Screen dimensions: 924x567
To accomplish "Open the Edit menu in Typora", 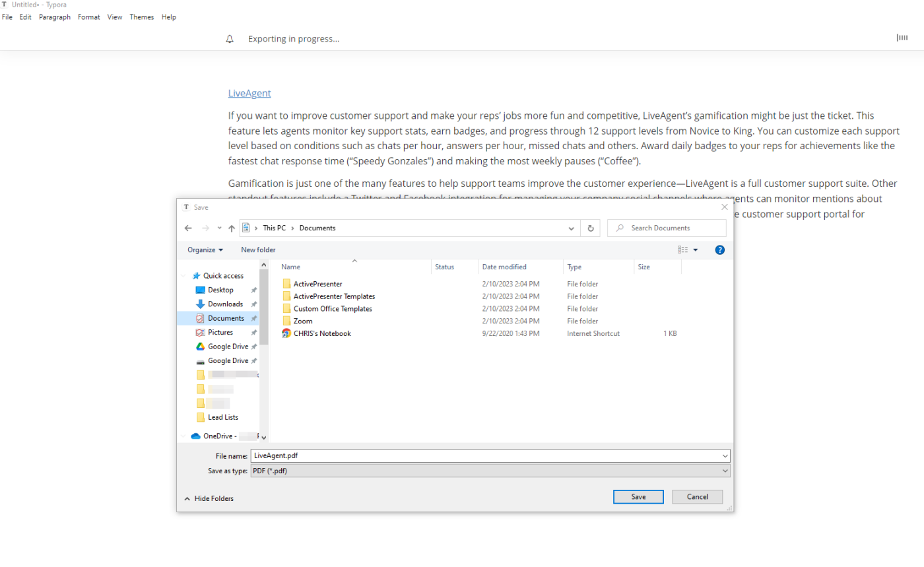I will 26,17.
